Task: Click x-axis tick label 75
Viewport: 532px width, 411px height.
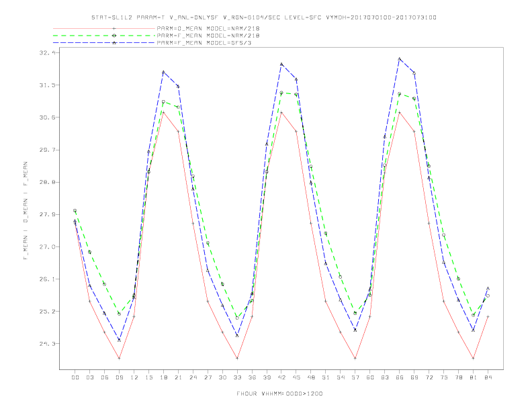Action: pyautogui.click(x=444, y=377)
